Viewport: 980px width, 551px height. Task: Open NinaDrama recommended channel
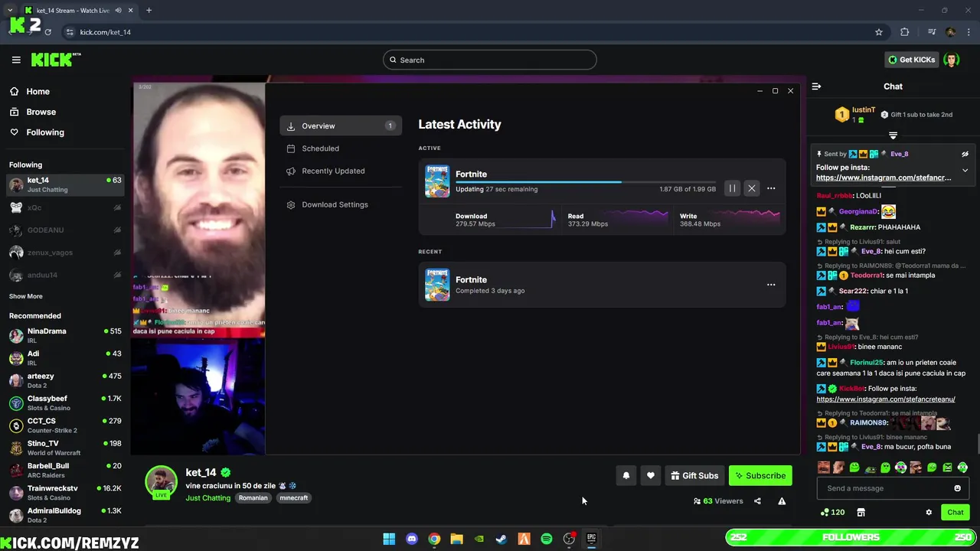[65, 335]
